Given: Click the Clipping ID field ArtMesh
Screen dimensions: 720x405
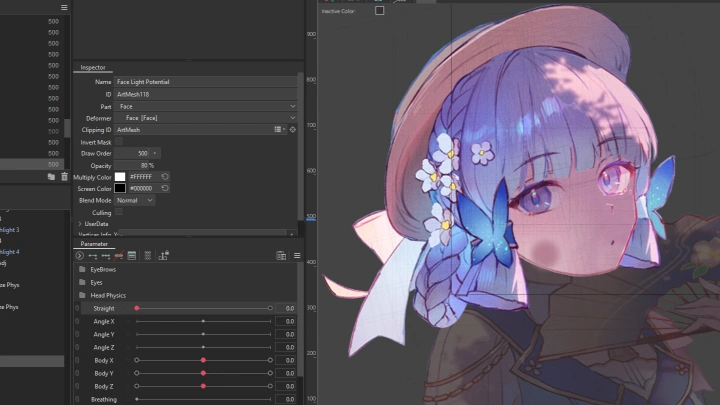Looking at the screenshot, I should tap(193, 130).
